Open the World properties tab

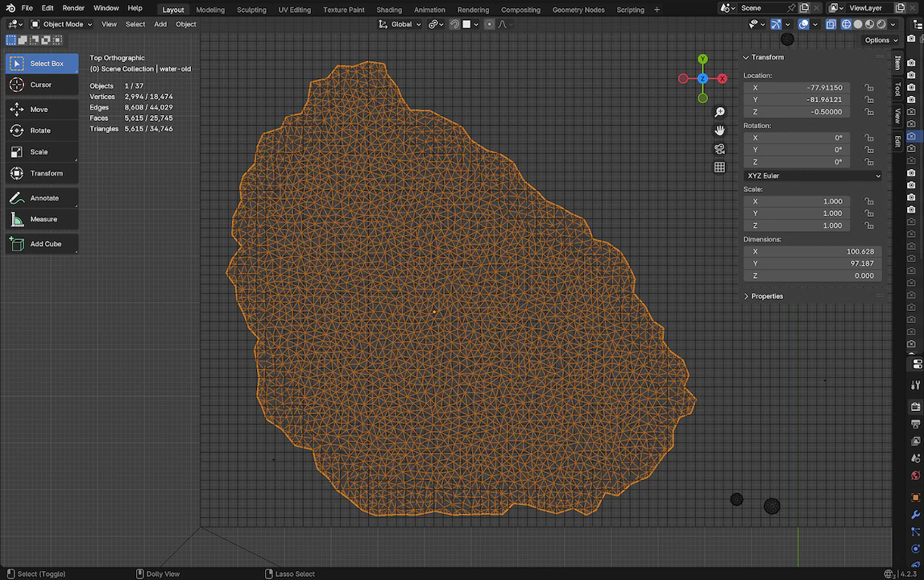[915, 475]
